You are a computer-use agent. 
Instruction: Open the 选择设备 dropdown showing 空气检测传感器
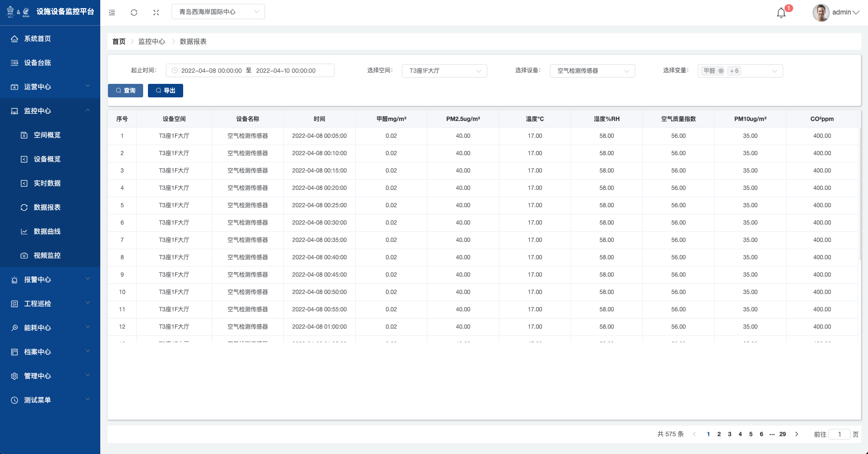592,71
